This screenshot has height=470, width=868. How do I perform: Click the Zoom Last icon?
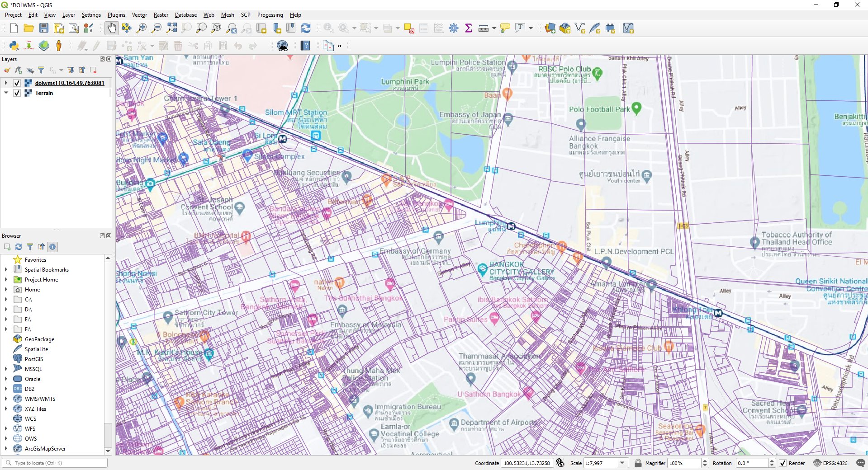(x=231, y=28)
